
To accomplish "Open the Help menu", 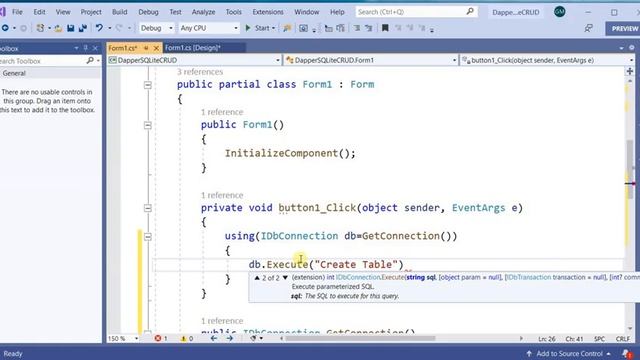I will tap(337, 12).
